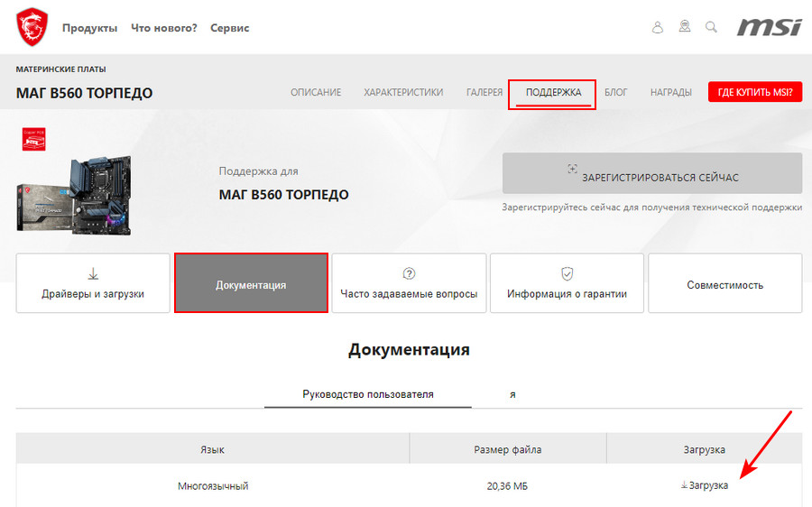Click the Язык column header

click(x=212, y=449)
